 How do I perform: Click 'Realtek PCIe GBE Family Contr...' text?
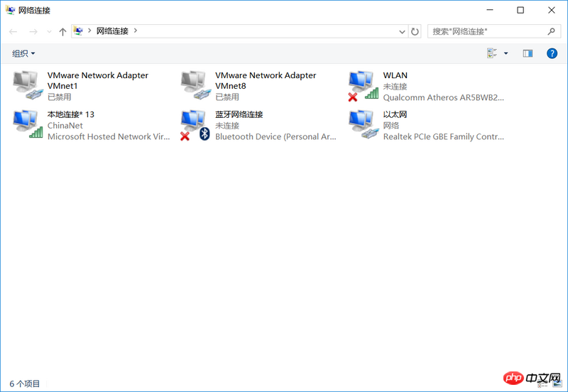click(443, 136)
